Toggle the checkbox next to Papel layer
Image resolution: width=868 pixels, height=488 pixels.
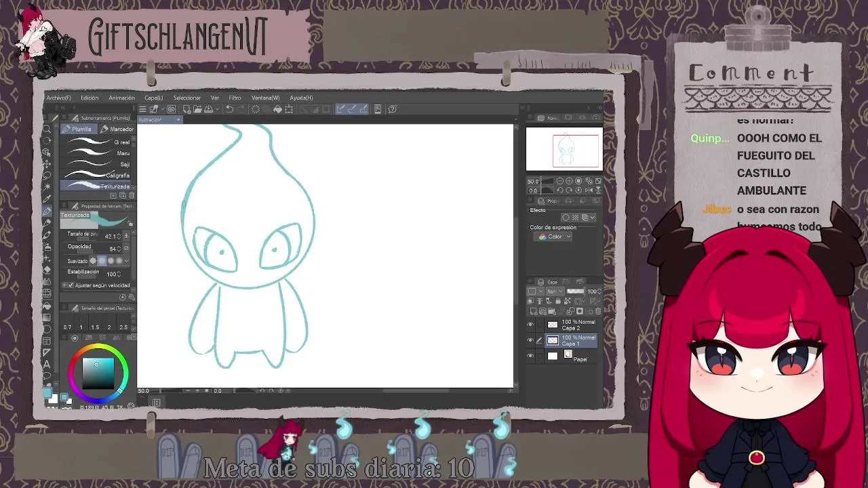[x=540, y=356]
